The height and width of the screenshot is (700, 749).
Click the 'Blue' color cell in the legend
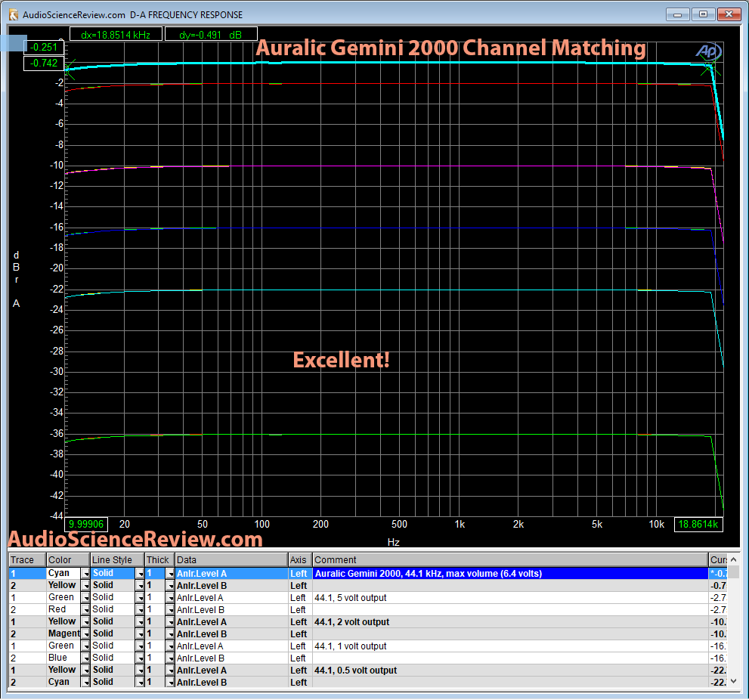tap(64, 658)
